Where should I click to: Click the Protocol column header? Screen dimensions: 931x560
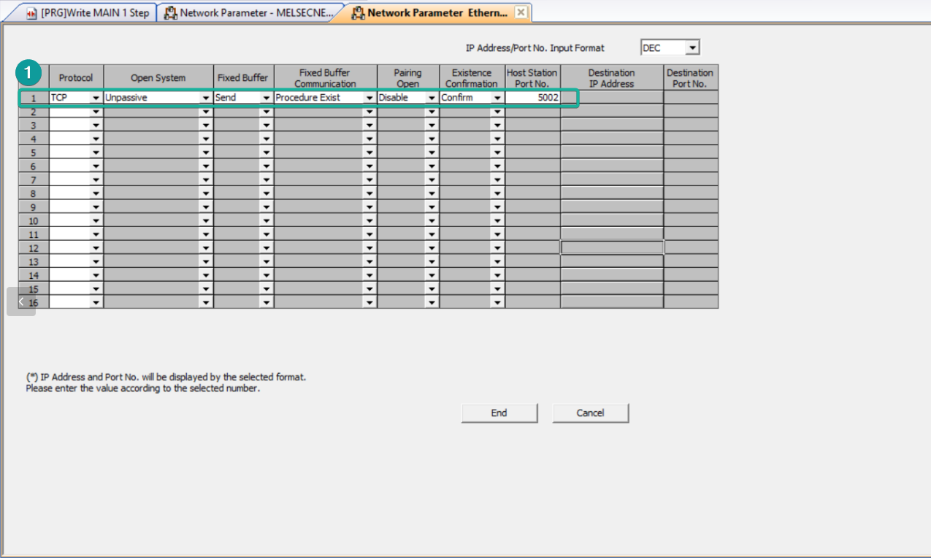tap(76, 78)
